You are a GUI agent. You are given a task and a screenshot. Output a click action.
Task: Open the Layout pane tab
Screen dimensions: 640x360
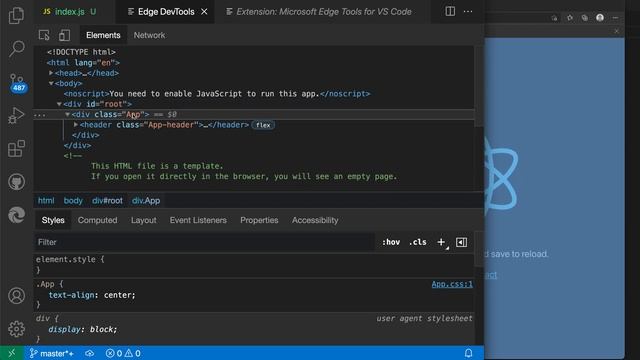[x=144, y=220]
